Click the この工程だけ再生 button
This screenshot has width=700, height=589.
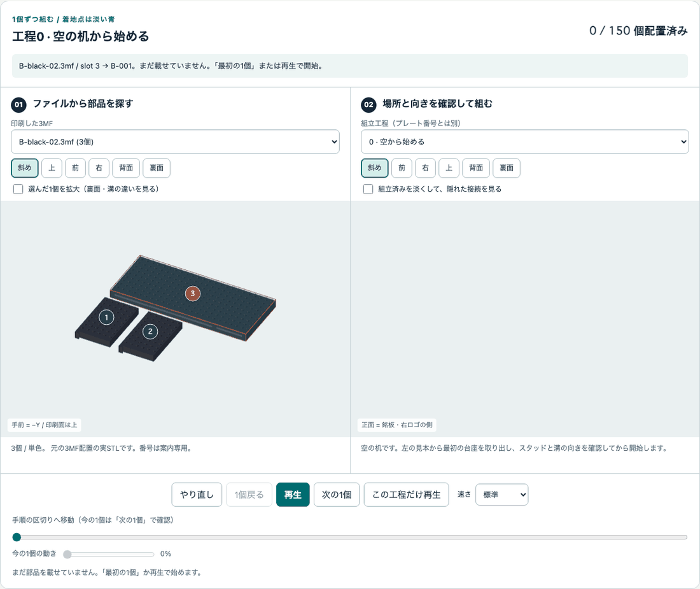click(x=406, y=494)
